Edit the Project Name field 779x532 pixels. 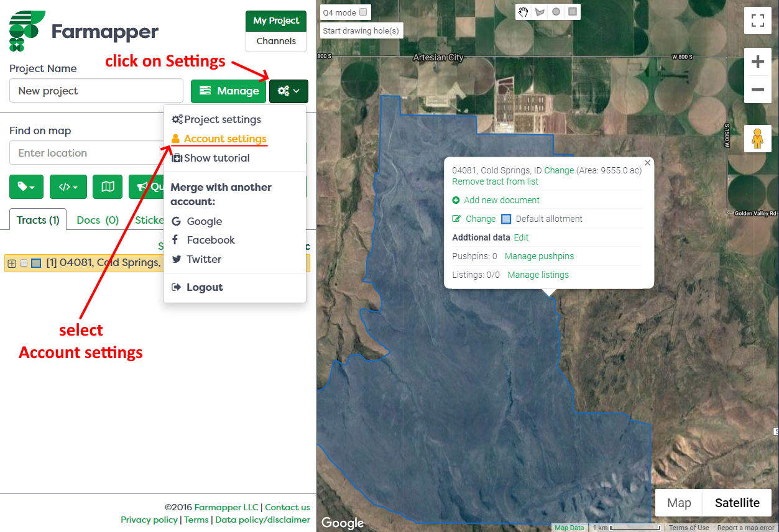[x=96, y=91]
